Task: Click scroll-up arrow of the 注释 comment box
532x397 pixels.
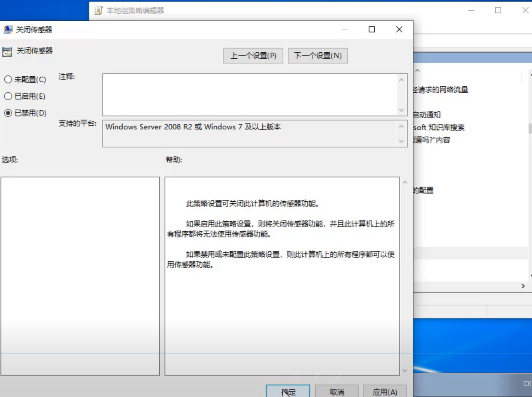Action: [401, 79]
